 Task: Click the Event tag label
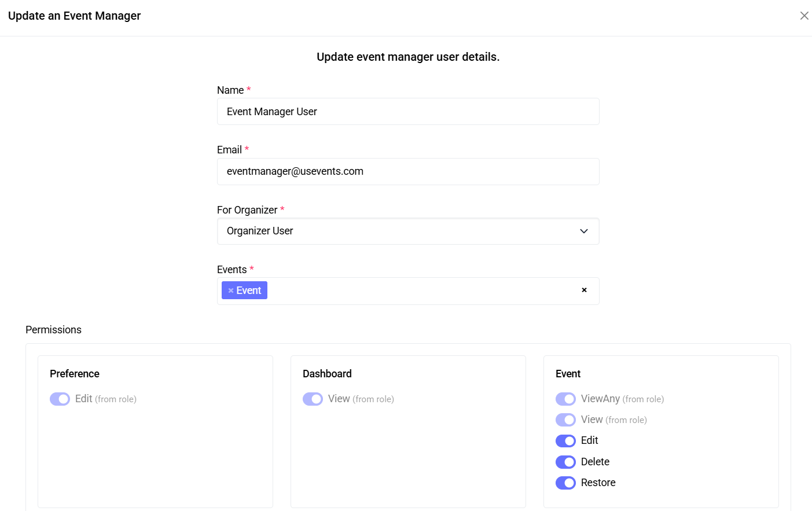click(248, 290)
